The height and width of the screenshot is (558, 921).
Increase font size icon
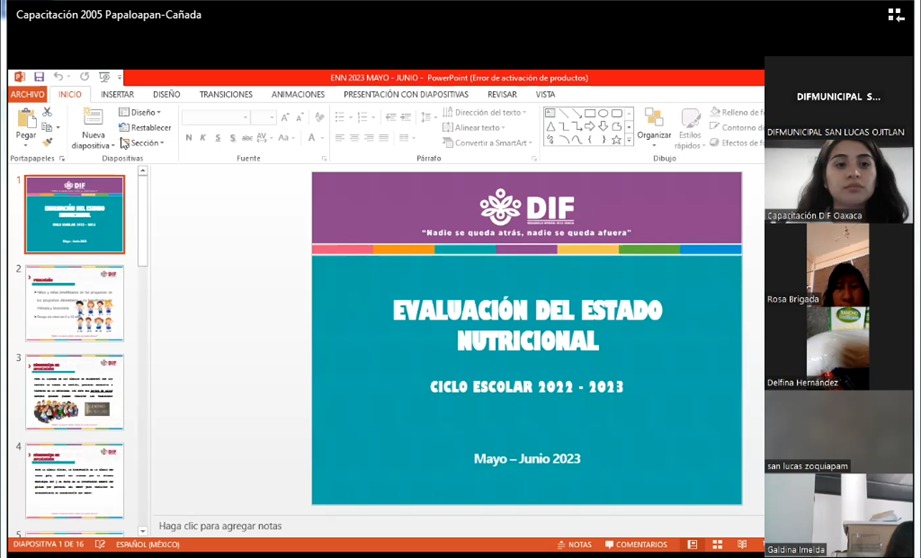click(284, 117)
